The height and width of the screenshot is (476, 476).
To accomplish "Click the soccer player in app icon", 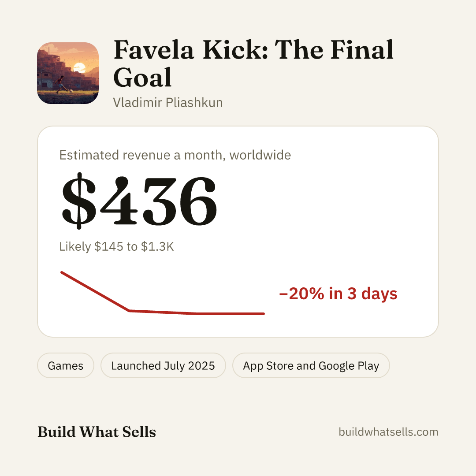I will 60,84.
